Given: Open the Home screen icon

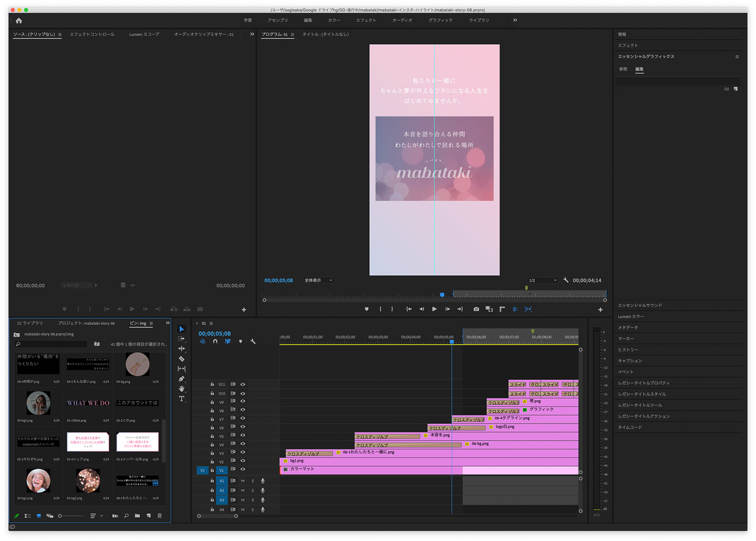Looking at the screenshot, I should [x=18, y=20].
